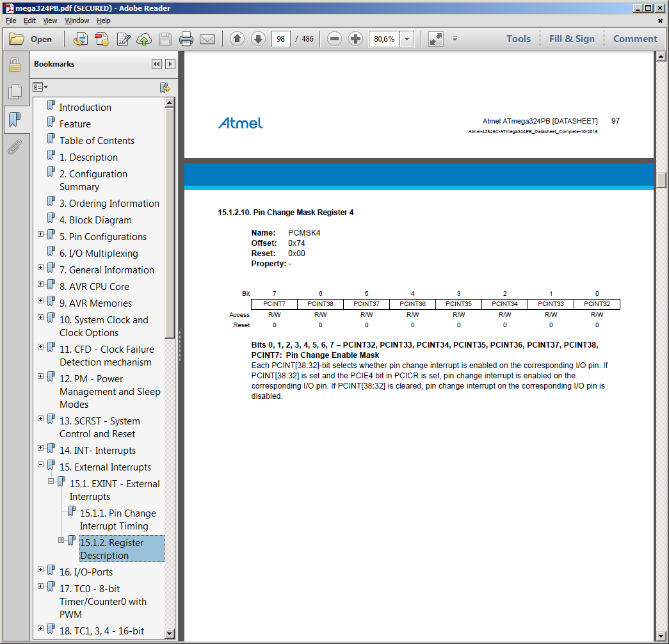Open a file with the Open button
Viewport: 669px width, 644px height.
[31, 39]
